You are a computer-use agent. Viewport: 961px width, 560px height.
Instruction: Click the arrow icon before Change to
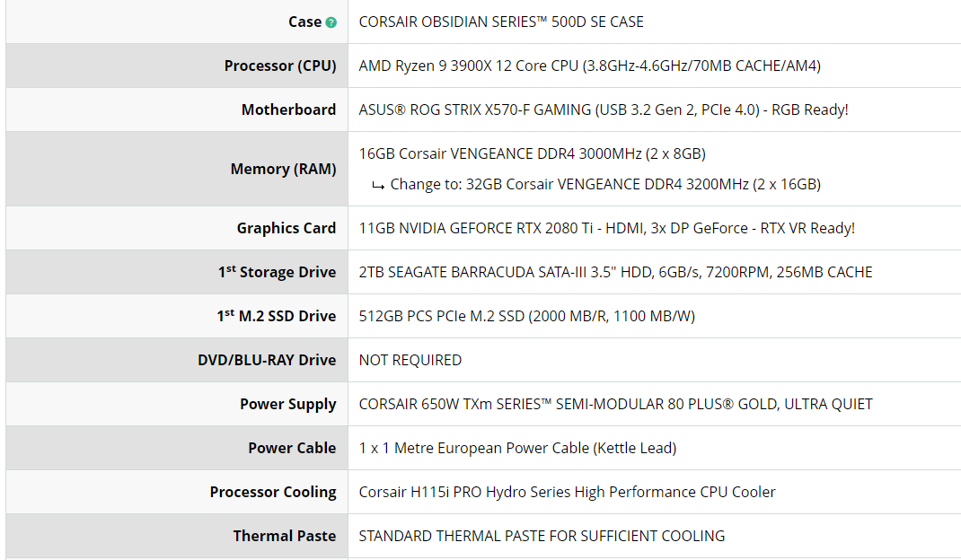click(378, 185)
